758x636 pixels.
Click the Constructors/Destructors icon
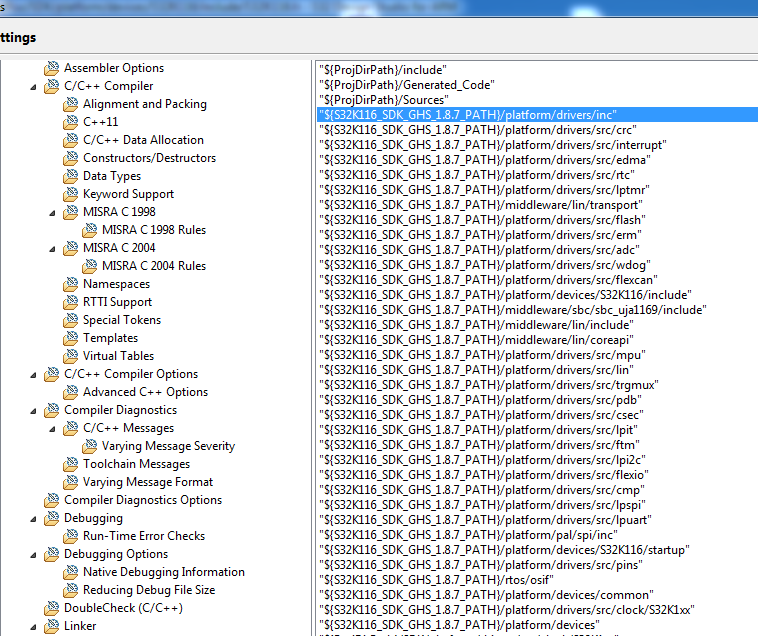coord(71,159)
